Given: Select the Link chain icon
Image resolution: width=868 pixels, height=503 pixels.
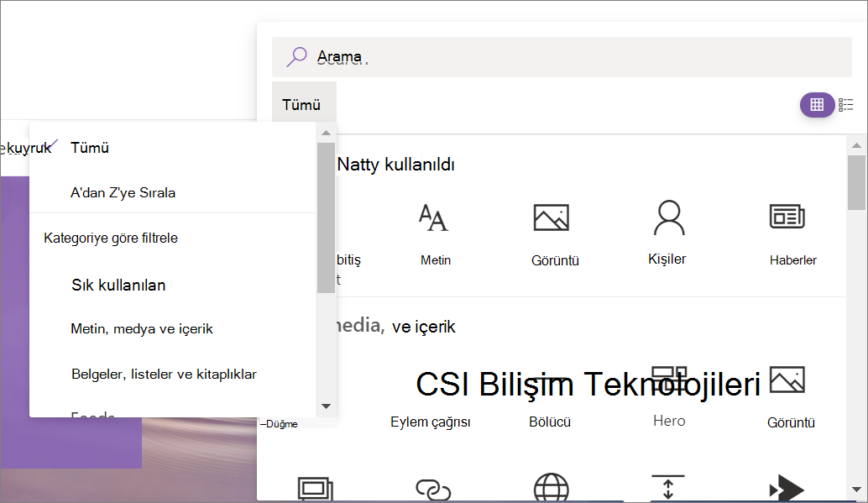Looking at the screenshot, I should (433, 490).
